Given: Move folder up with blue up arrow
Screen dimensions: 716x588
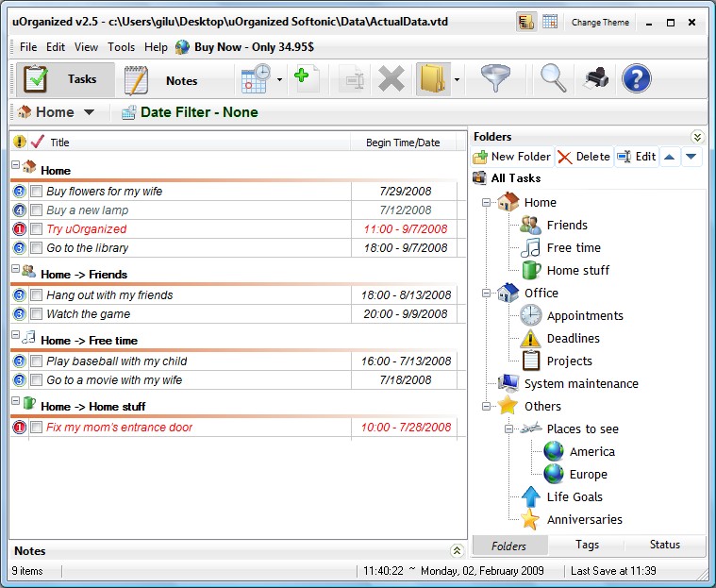Looking at the screenshot, I should click(x=670, y=157).
